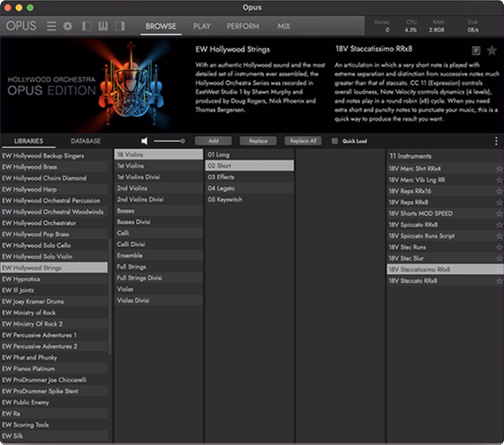The image size is (504, 445).
Task: Select EW Hollywood Solo Cello library
Action: click(x=54, y=246)
